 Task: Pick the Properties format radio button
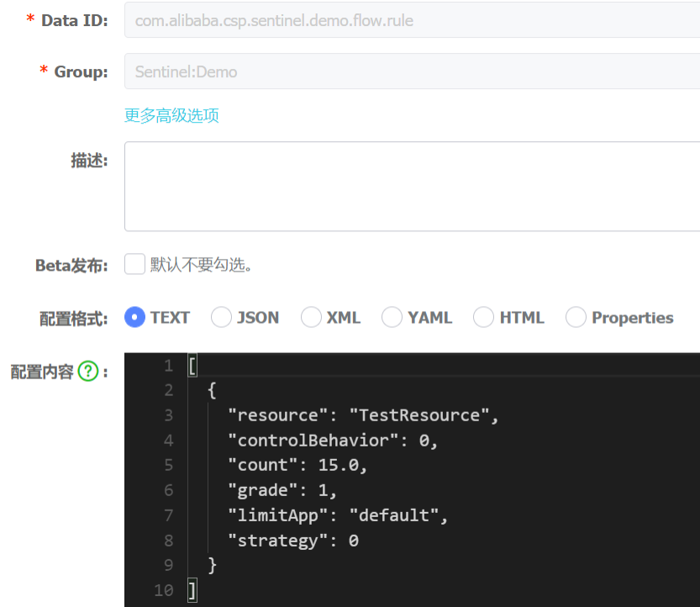576,317
